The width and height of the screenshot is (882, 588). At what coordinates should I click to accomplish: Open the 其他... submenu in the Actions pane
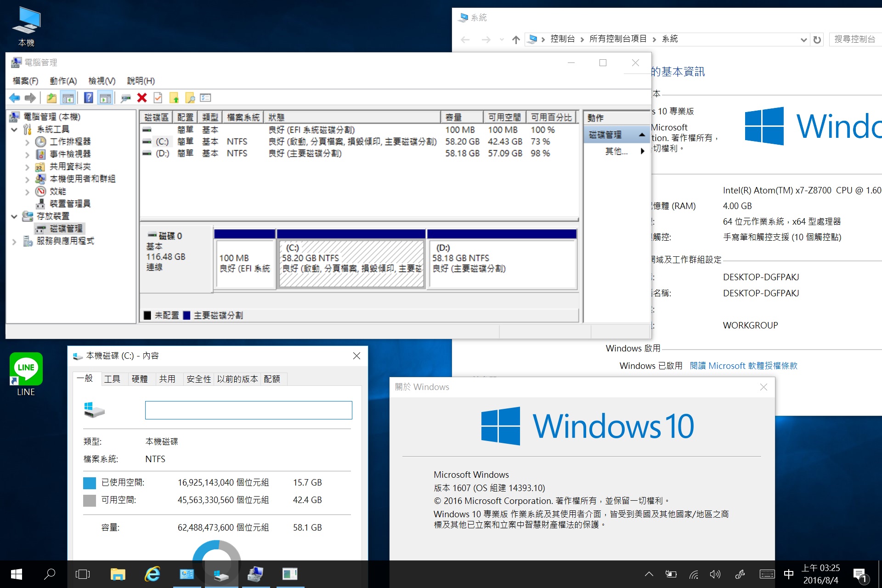coord(616,151)
